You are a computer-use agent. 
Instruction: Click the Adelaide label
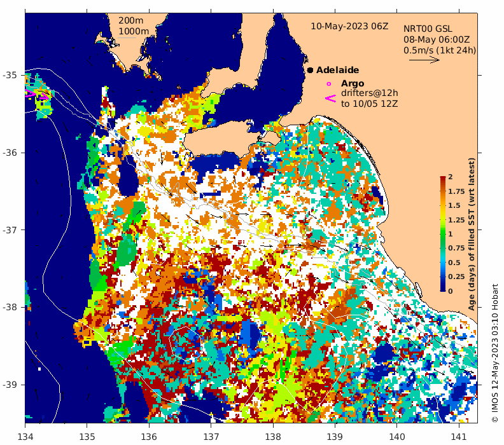click(337, 70)
